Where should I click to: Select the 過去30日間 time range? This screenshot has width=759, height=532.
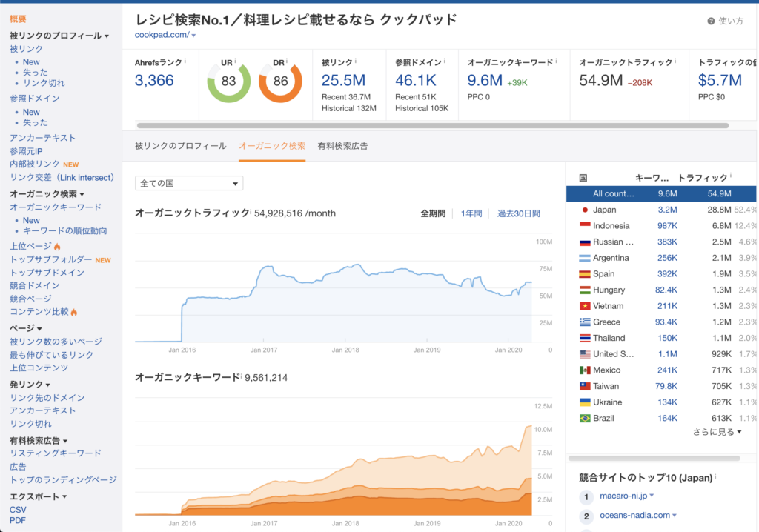pos(518,213)
